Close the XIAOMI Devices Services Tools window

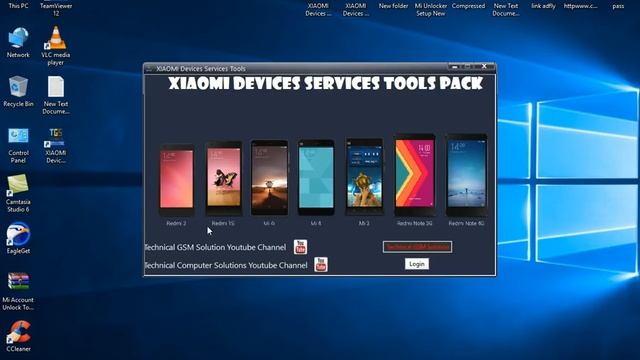[x=484, y=66]
